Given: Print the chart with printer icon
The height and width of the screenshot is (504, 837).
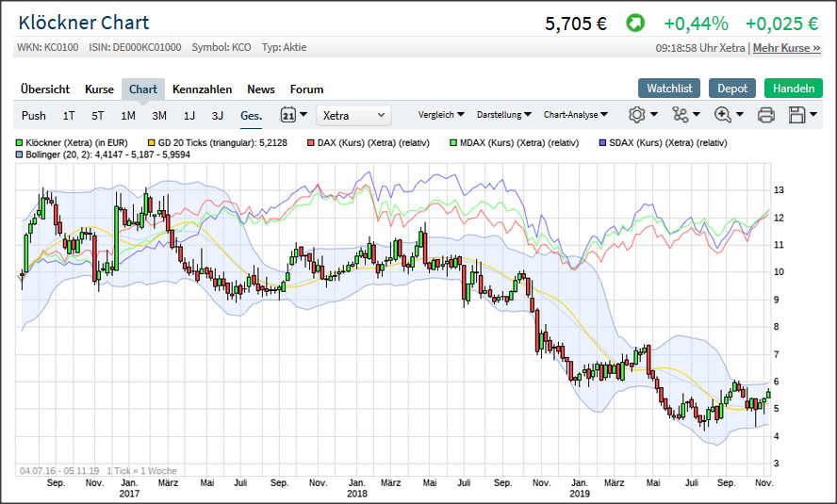Looking at the screenshot, I should 766,115.
